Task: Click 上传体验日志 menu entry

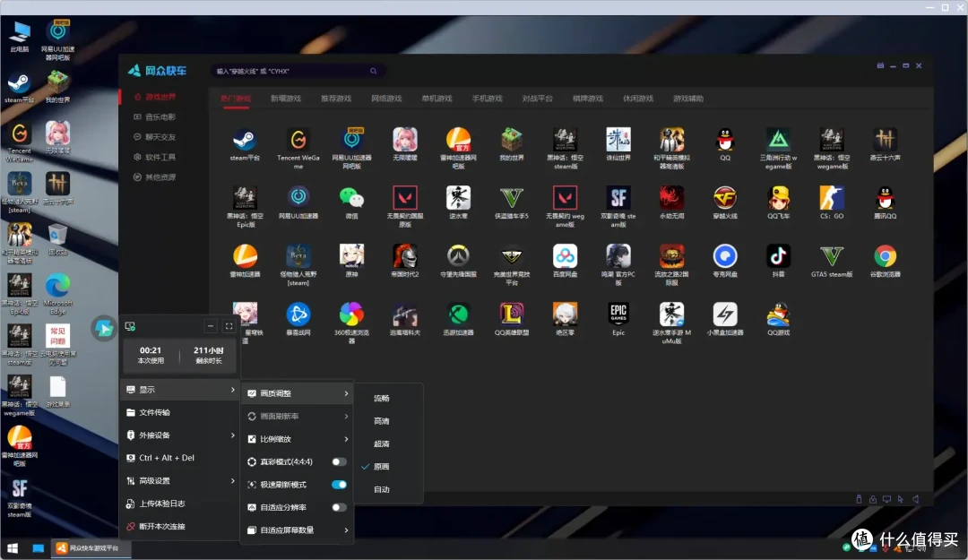Action: (x=180, y=504)
